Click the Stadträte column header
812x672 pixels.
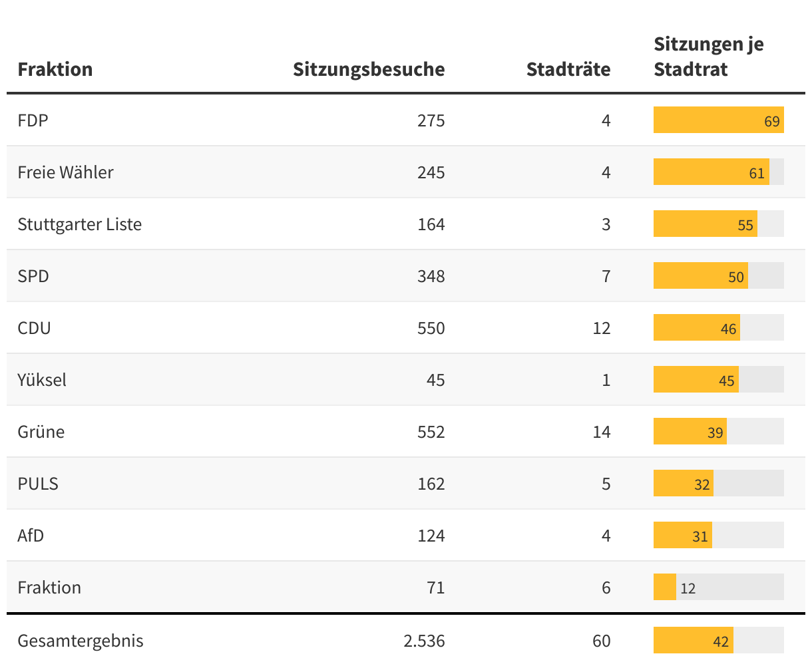point(568,69)
